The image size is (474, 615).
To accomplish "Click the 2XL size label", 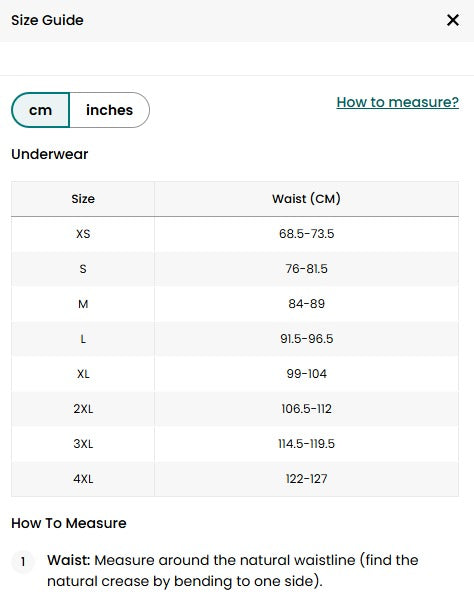I will 83,409.
